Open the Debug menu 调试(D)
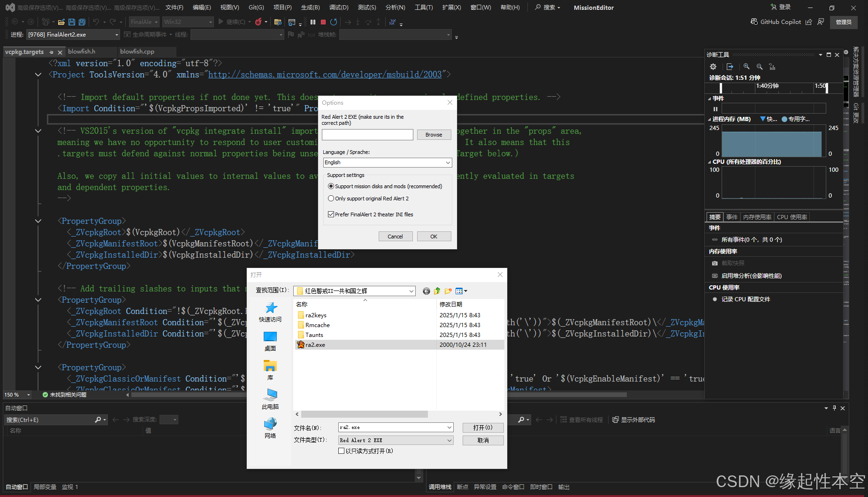The width and height of the screenshot is (868, 497). pos(339,8)
